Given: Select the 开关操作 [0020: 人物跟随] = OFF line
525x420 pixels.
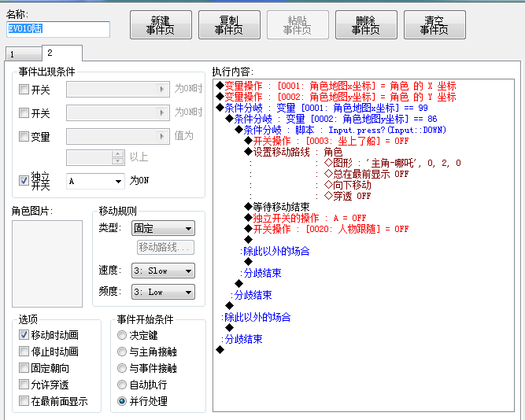Looking at the screenshot, I should coord(327,229).
